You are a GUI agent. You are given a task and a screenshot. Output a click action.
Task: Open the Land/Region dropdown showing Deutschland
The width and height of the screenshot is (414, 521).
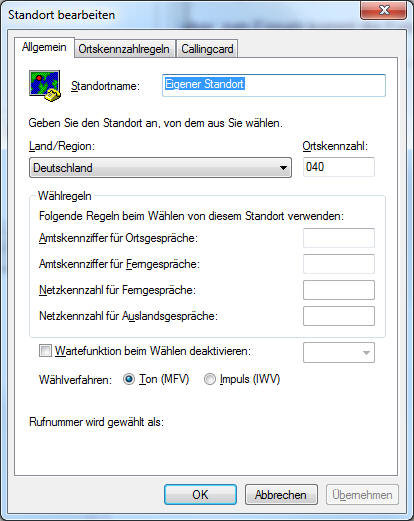tap(160, 168)
